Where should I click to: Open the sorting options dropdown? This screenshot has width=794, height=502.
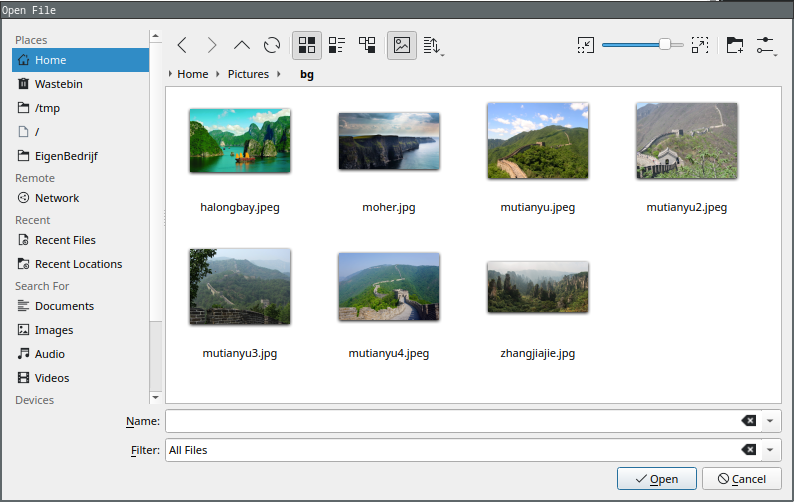pyautogui.click(x=433, y=46)
